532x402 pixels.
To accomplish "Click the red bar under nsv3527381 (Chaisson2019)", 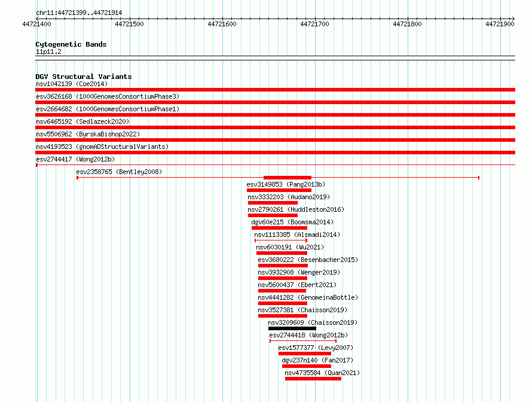I will (x=283, y=316).
